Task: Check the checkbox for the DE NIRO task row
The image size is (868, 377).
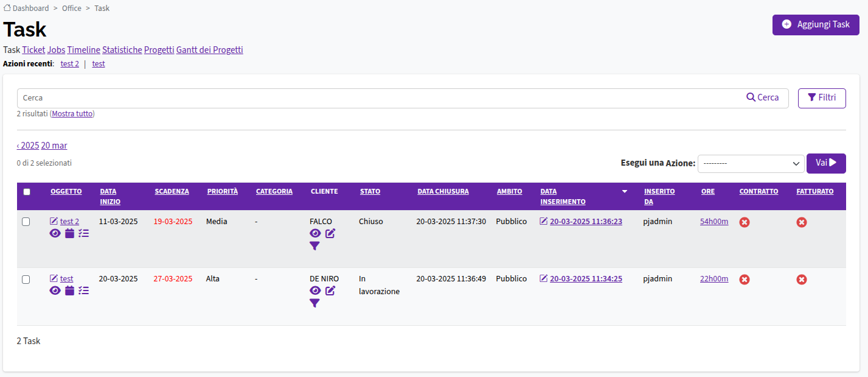Action: (26, 279)
